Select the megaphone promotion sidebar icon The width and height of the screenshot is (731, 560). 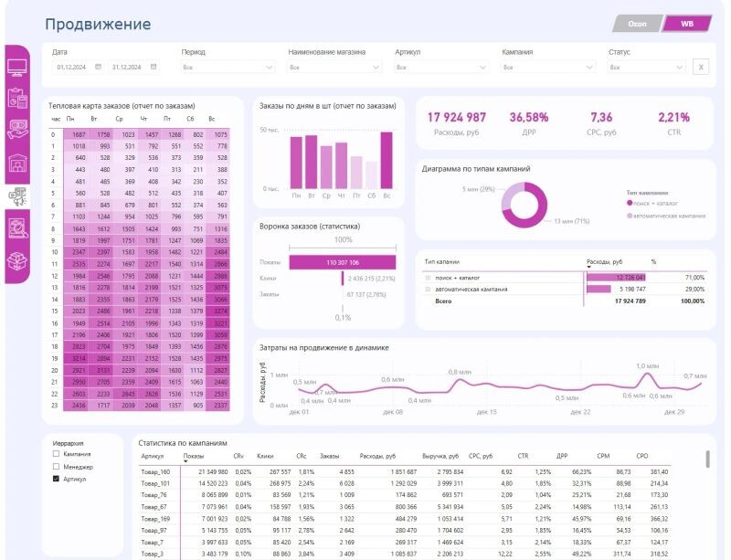point(17,195)
